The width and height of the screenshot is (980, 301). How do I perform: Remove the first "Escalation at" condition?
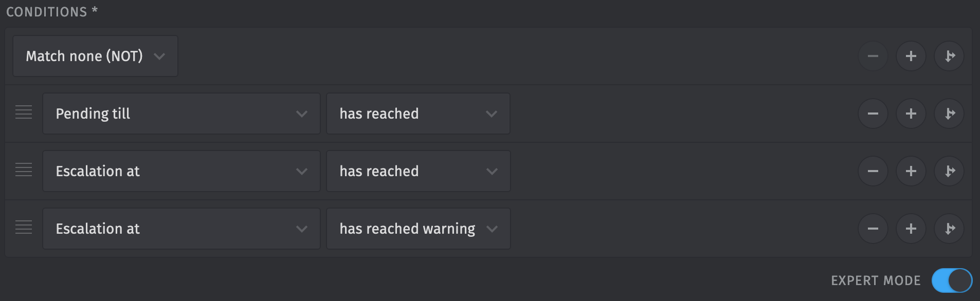click(x=873, y=171)
